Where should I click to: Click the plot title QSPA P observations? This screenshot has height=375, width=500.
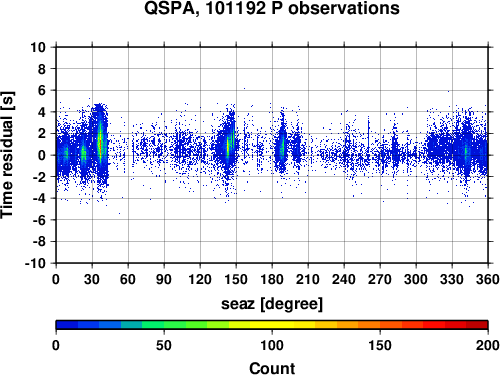(x=272, y=8)
